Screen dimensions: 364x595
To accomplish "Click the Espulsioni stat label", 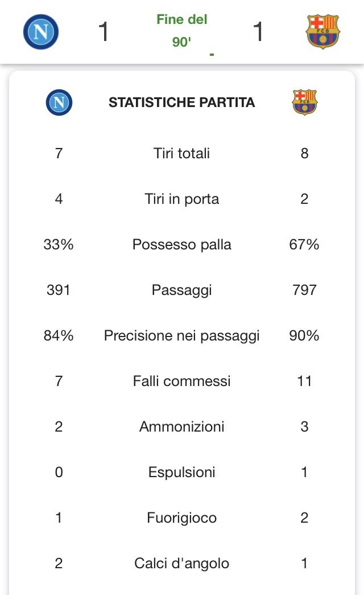I will 182,473.
